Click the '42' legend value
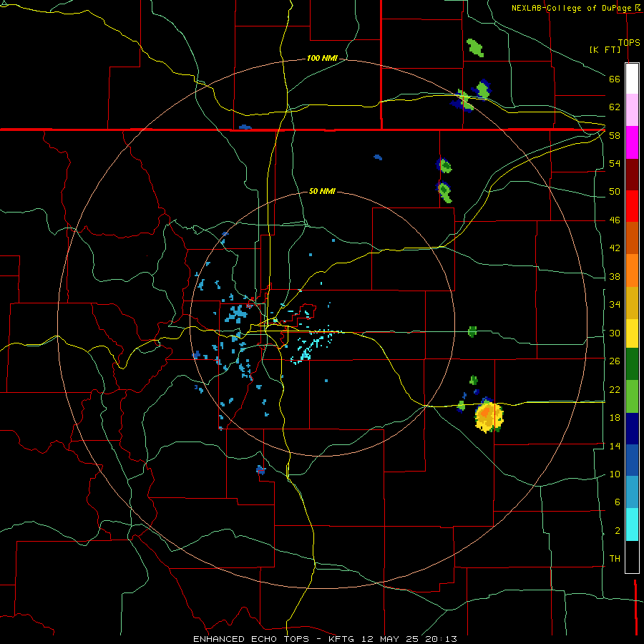Viewport: 644px width, 644px height. click(x=615, y=248)
